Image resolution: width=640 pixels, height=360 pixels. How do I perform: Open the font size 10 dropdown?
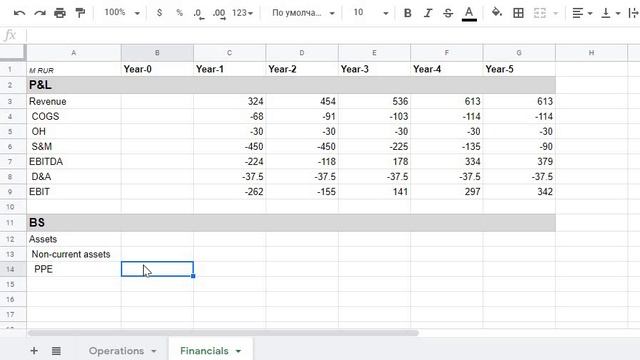[x=370, y=13]
